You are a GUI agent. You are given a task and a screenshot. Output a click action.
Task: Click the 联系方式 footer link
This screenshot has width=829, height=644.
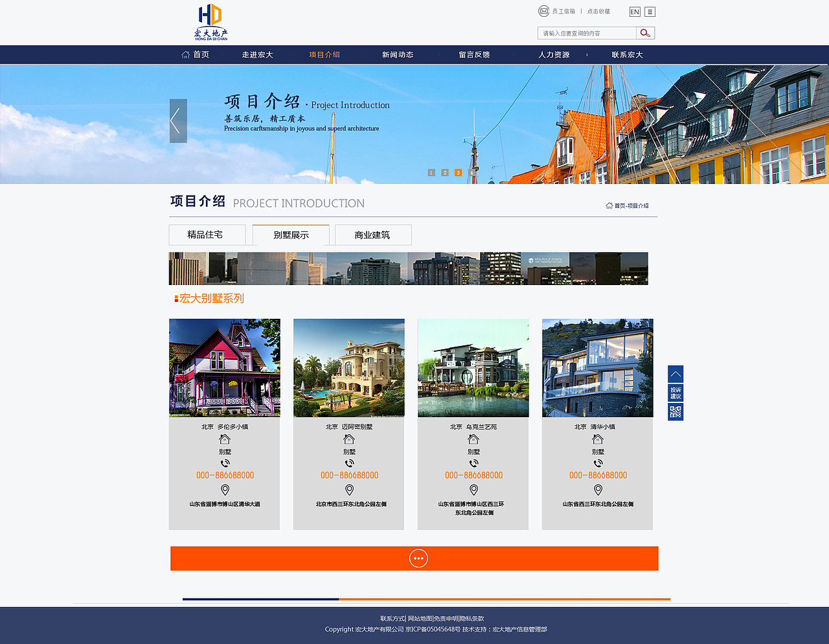392,619
